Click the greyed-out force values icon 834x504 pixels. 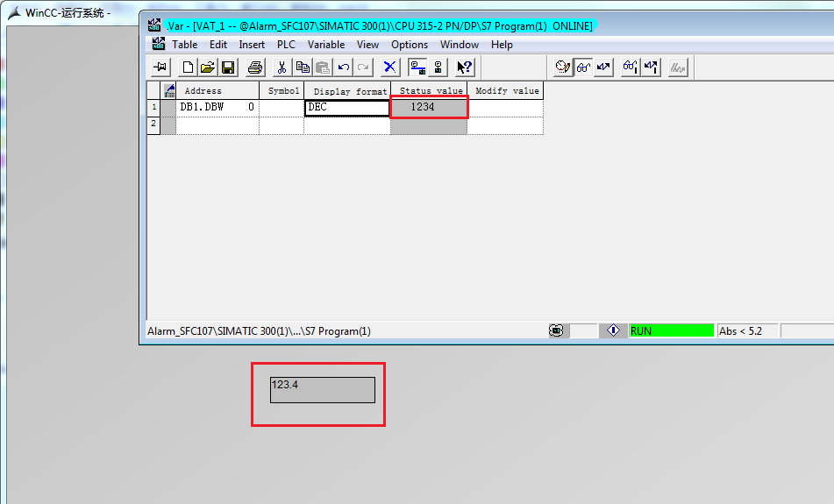(678, 67)
